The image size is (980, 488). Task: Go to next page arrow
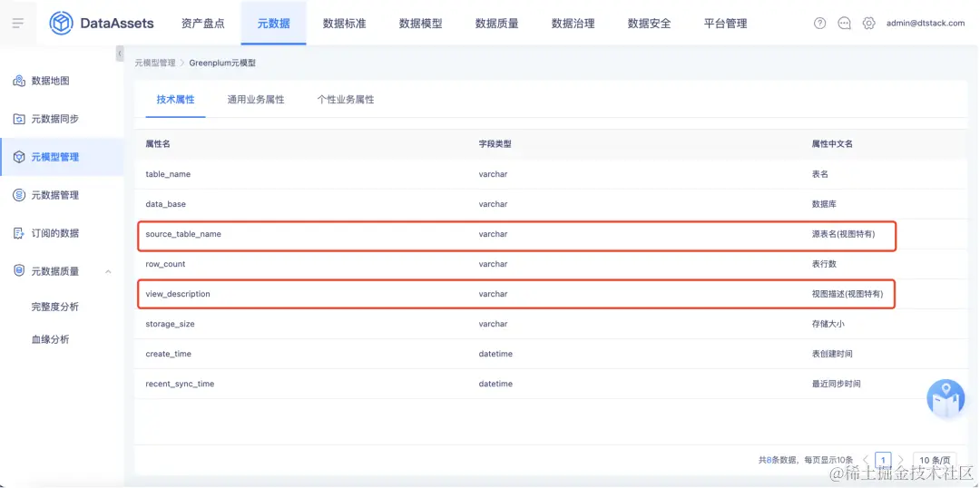901,460
